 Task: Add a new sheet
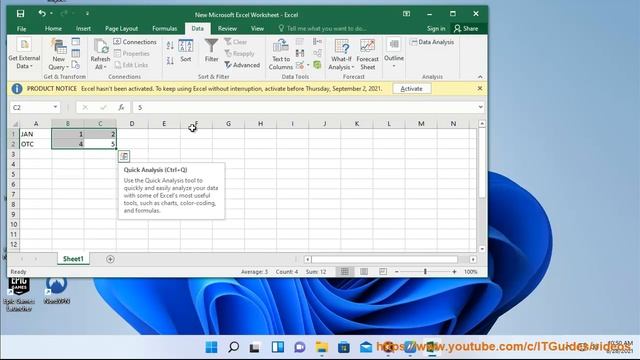pyautogui.click(x=110, y=259)
